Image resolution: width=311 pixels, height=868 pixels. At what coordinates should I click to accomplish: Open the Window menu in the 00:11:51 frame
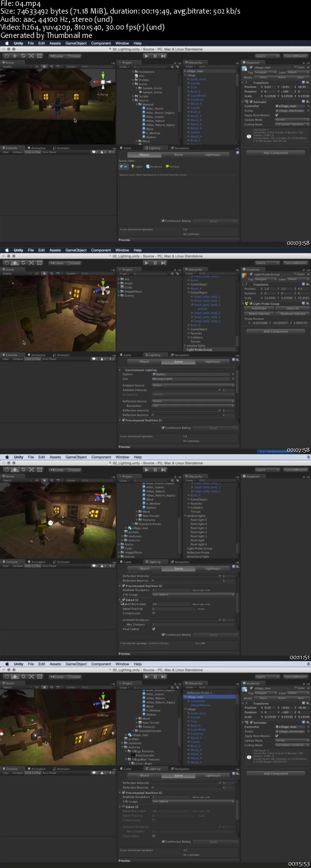(x=122, y=457)
